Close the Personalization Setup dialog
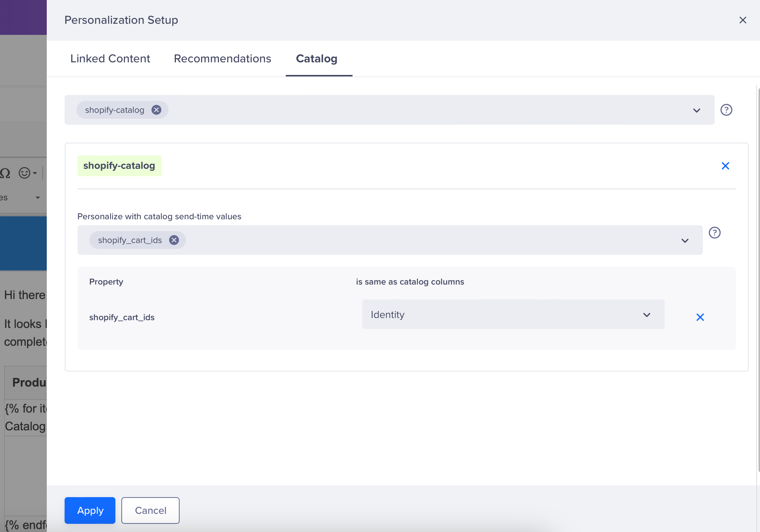This screenshot has width=760, height=532. point(743,20)
